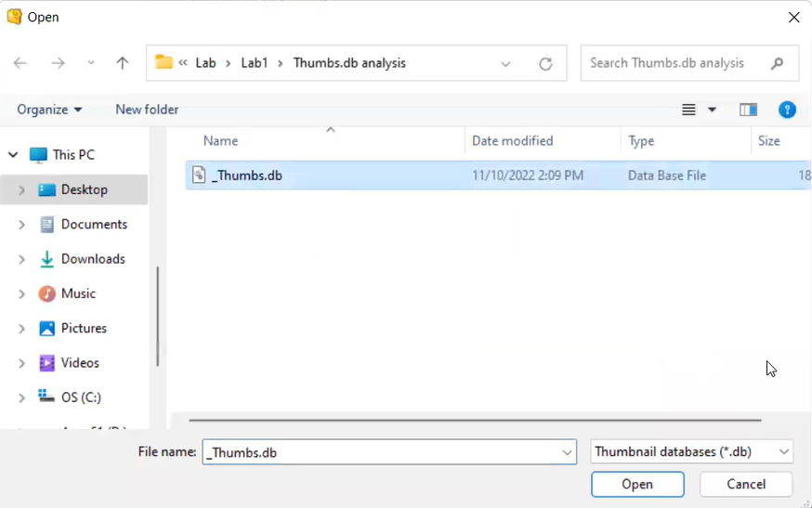812x508 pixels.
Task: Open the Help question mark icon
Action: [x=787, y=110]
